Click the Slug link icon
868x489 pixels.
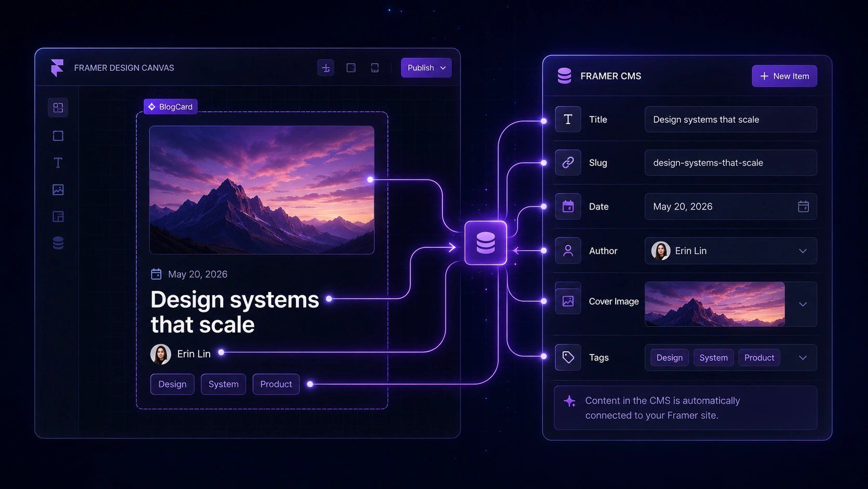click(568, 163)
